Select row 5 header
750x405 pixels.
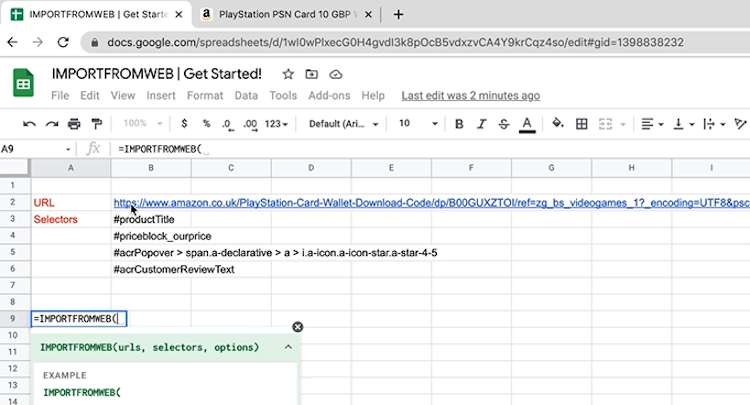click(x=15, y=252)
